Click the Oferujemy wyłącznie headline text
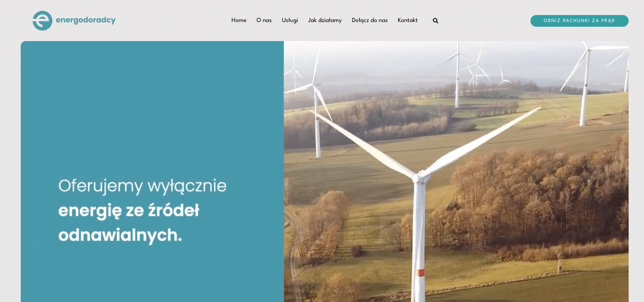The width and height of the screenshot is (644, 302). point(142,186)
